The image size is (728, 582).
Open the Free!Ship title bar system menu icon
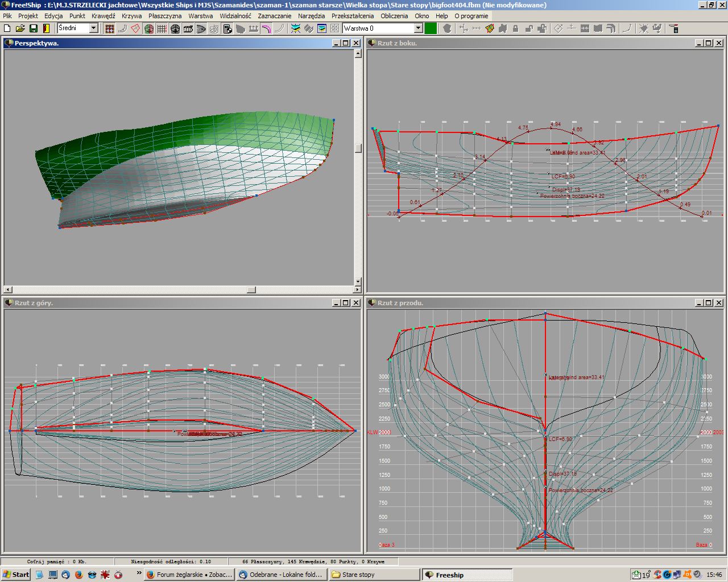(x=5, y=5)
